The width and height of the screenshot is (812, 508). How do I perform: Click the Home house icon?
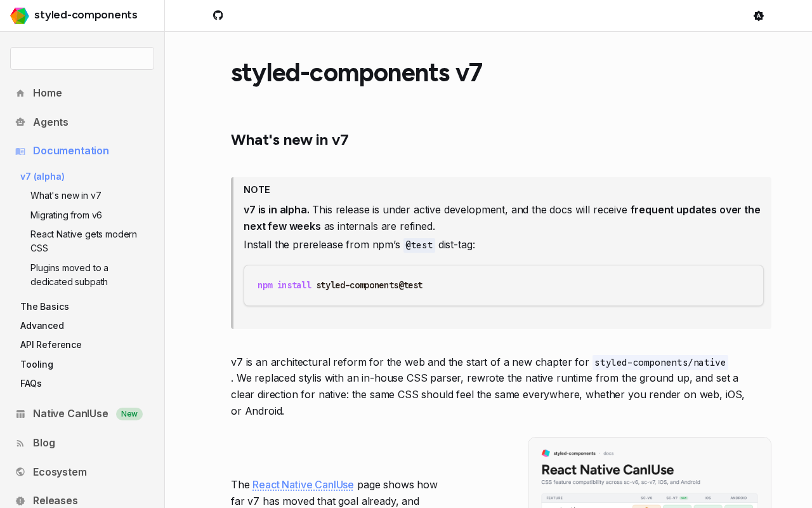point(20,93)
